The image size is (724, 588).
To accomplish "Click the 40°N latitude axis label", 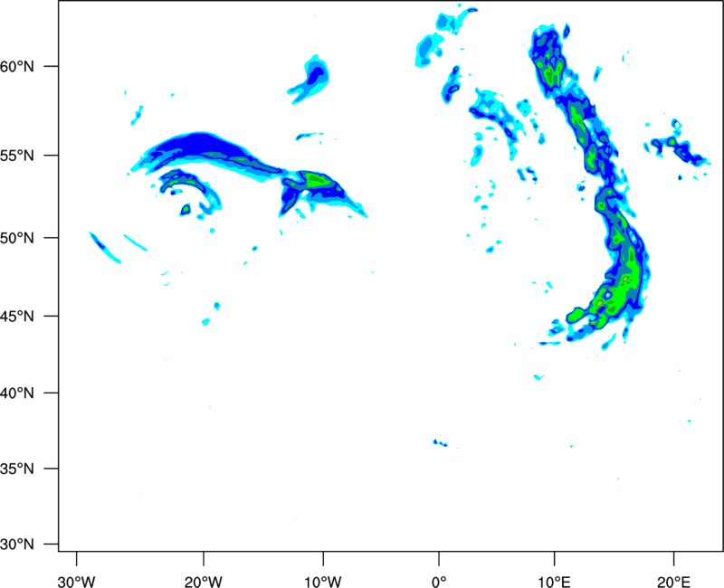I will 17,394.
